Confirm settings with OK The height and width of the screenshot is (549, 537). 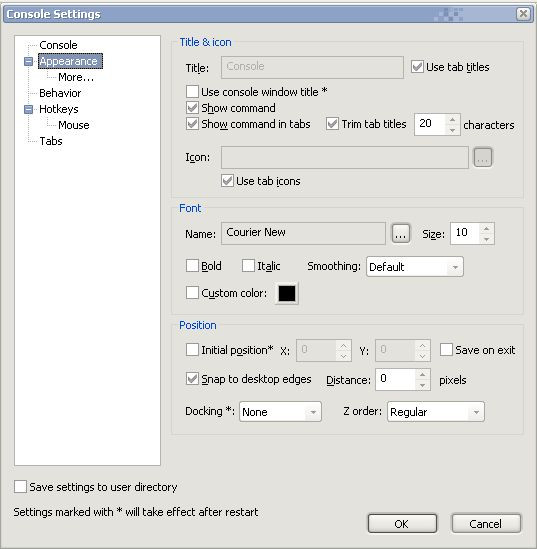402,523
